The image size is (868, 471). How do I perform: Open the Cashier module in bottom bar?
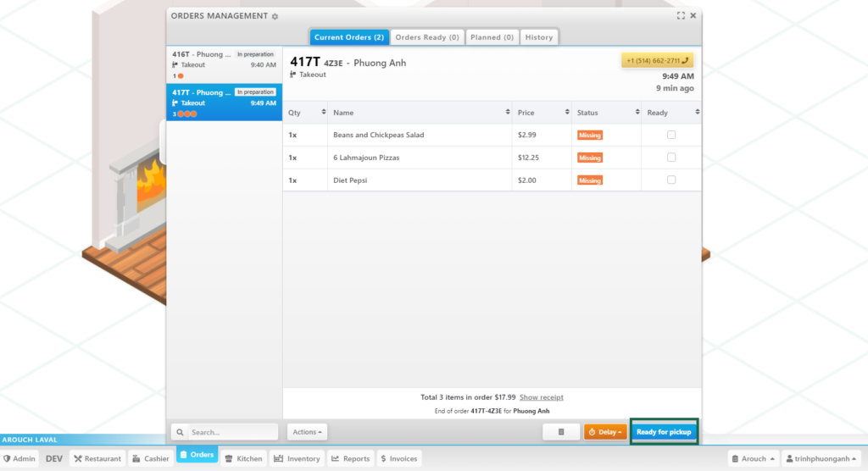[x=150, y=458]
